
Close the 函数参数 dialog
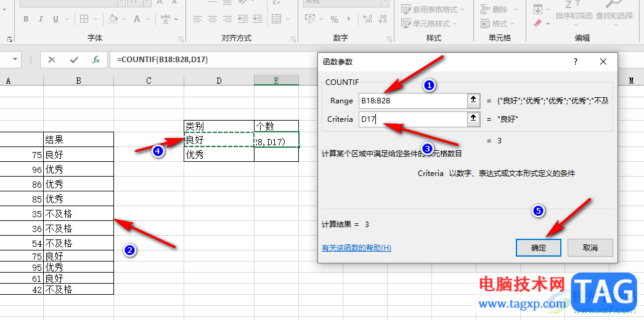click(x=603, y=62)
